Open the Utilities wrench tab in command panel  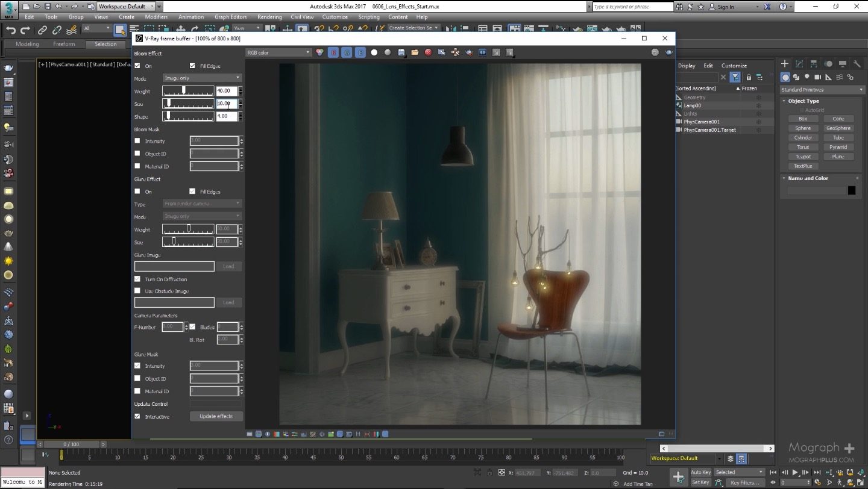tap(857, 64)
